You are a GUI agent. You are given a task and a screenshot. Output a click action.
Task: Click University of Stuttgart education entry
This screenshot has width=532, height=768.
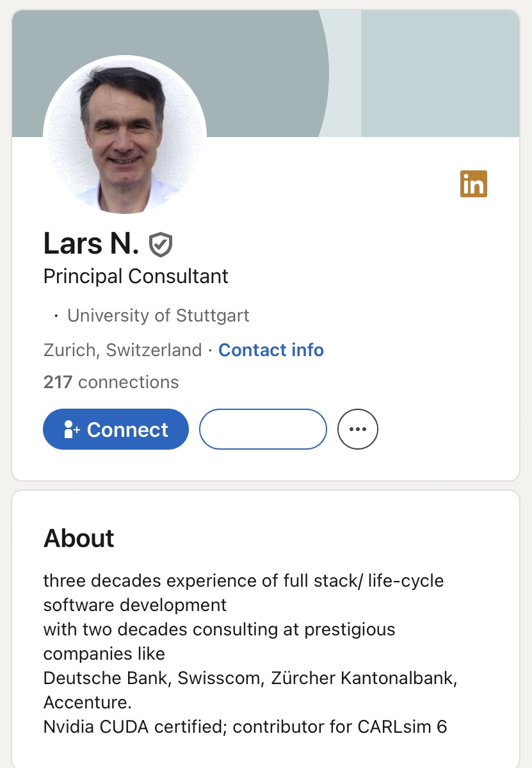click(x=158, y=316)
